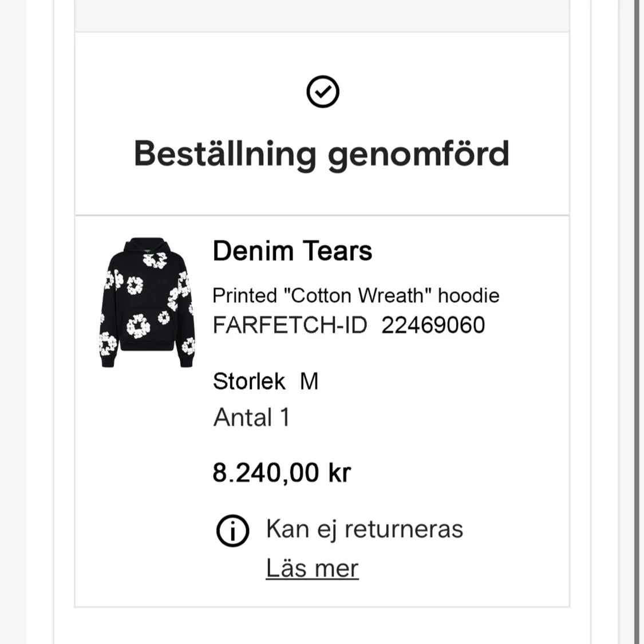Click the Storlek label
The width and height of the screenshot is (644, 644).
[249, 381]
